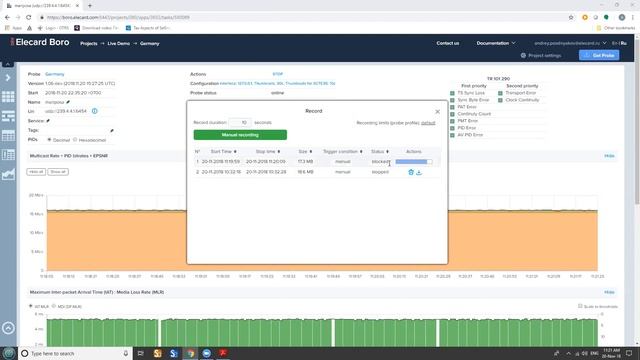The height and width of the screenshot is (360, 640).
Task: Open Chrome from the Windows taskbar
Action: click(191, 353)
